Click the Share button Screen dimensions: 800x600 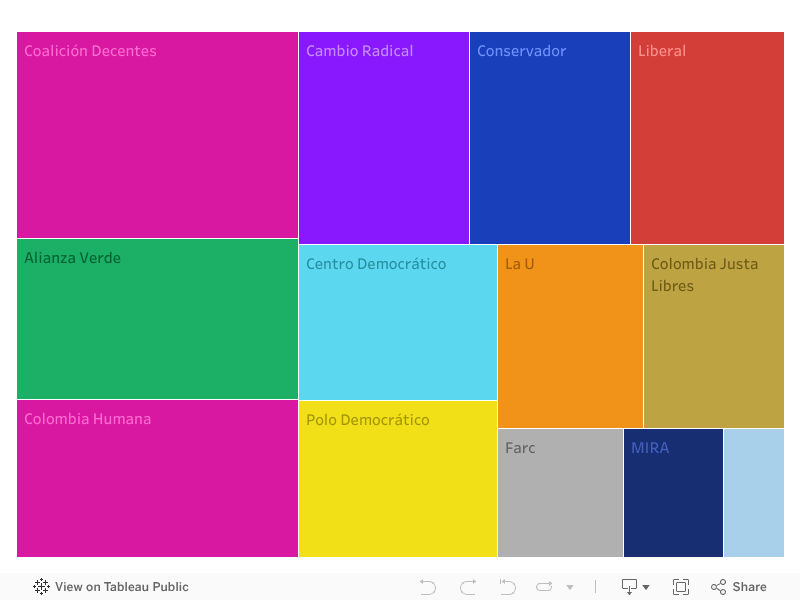(x=739, y=587)
